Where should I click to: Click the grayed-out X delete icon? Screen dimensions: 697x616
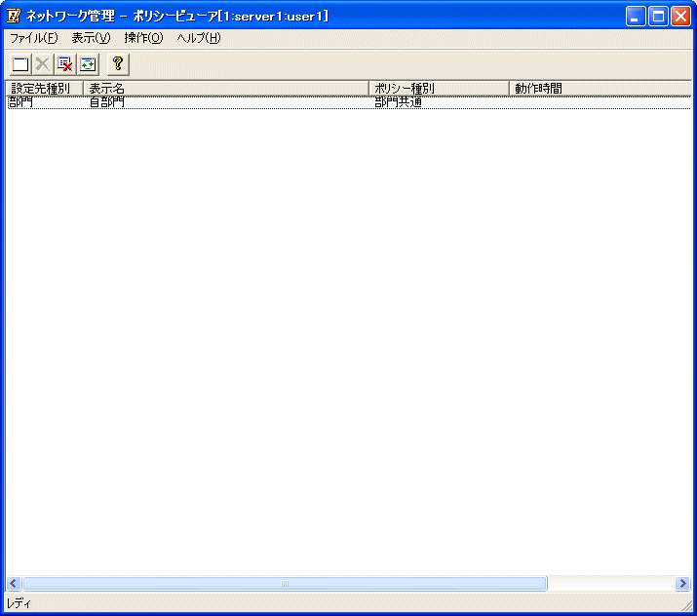[x=43, y=64]
